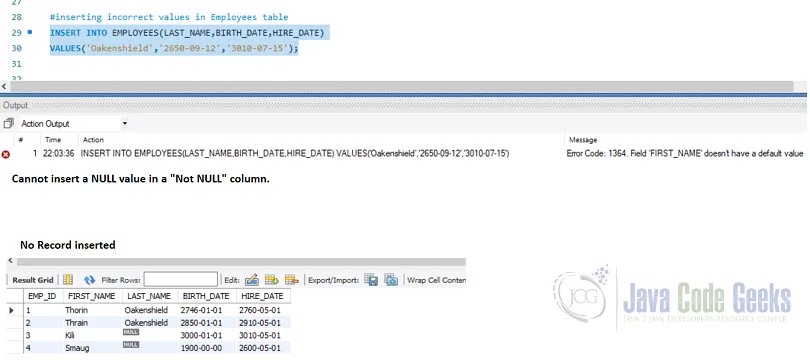
Task: Click the Result Grid label
Action: pyautogui.click(x=33, y=280)
